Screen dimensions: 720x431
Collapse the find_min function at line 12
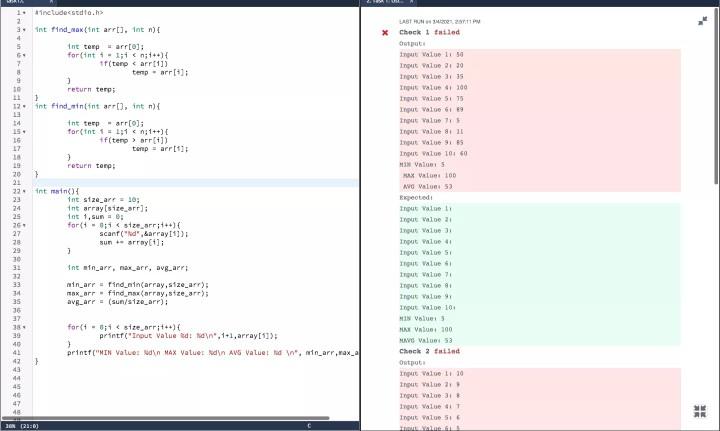24,106
